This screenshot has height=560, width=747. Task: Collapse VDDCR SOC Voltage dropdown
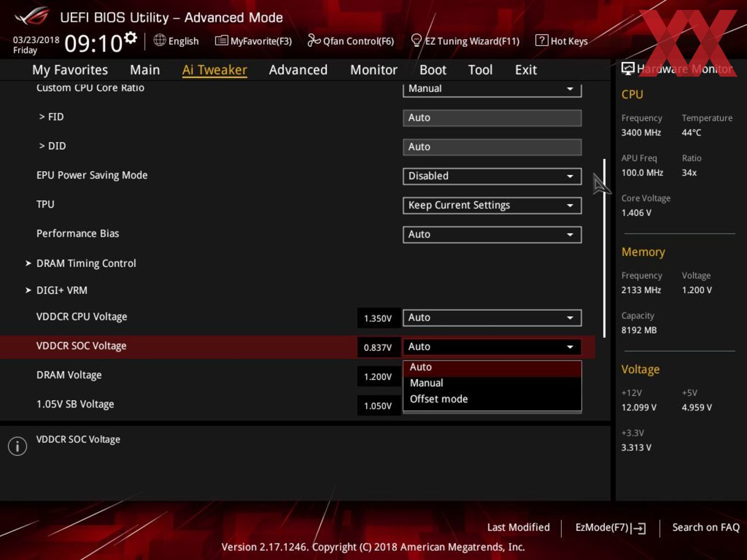492,347
